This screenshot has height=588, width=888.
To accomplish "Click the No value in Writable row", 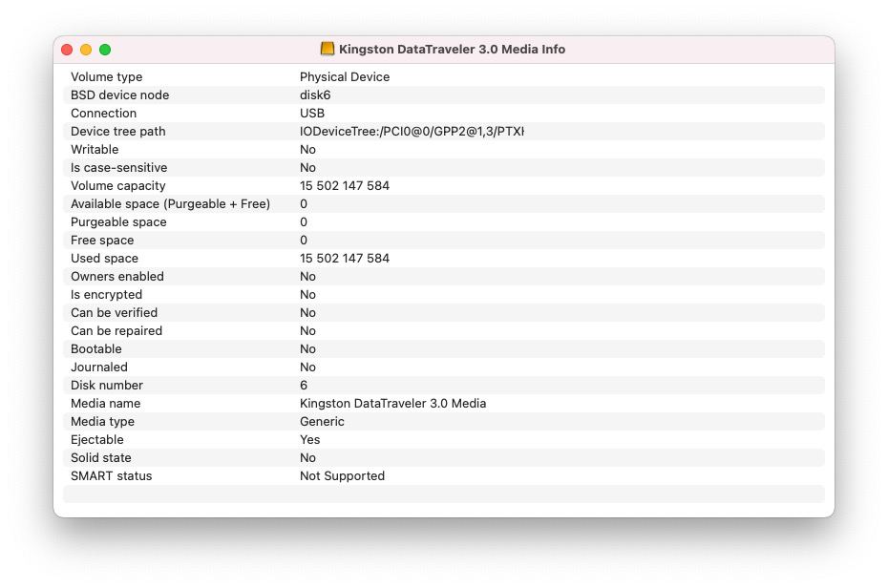I will coord(307,150).
